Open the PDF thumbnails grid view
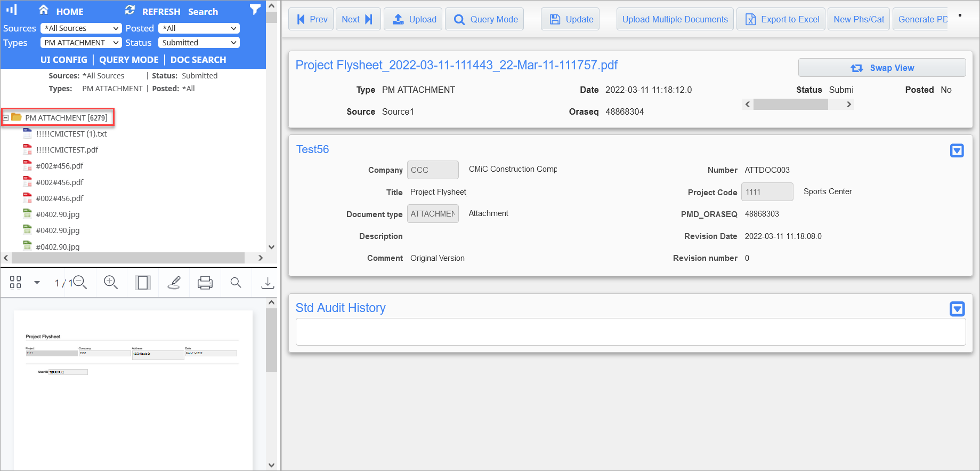 (x=15, y=283)
